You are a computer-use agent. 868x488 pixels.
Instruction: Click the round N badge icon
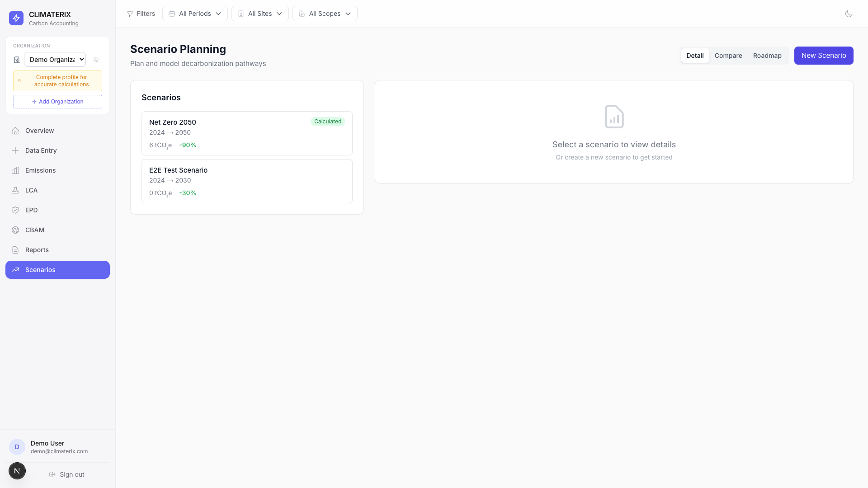pyautogui.click(x=17, y=471)
